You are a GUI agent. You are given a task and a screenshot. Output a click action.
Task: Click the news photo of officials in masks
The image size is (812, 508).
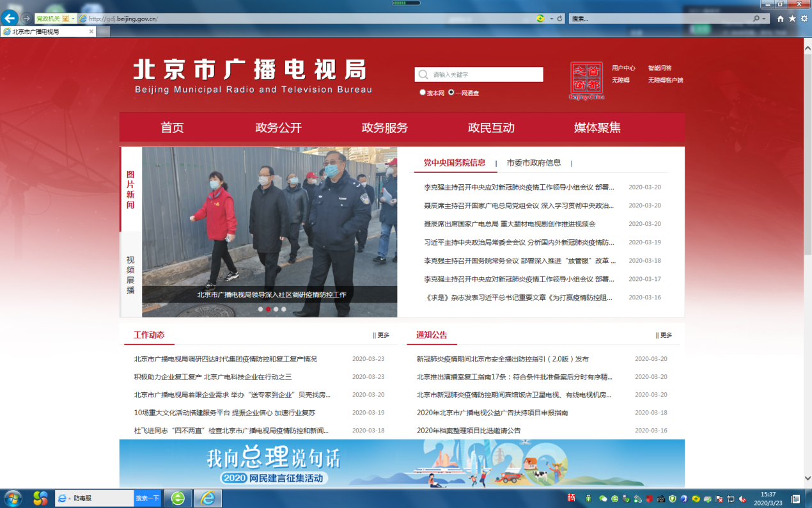[x=269, y=232]
